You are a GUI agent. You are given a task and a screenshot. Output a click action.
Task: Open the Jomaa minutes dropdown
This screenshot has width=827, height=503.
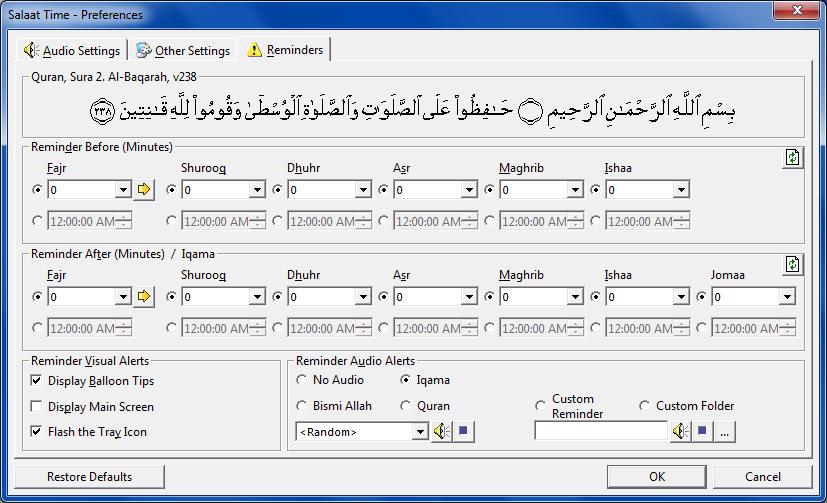click(787, 297)
